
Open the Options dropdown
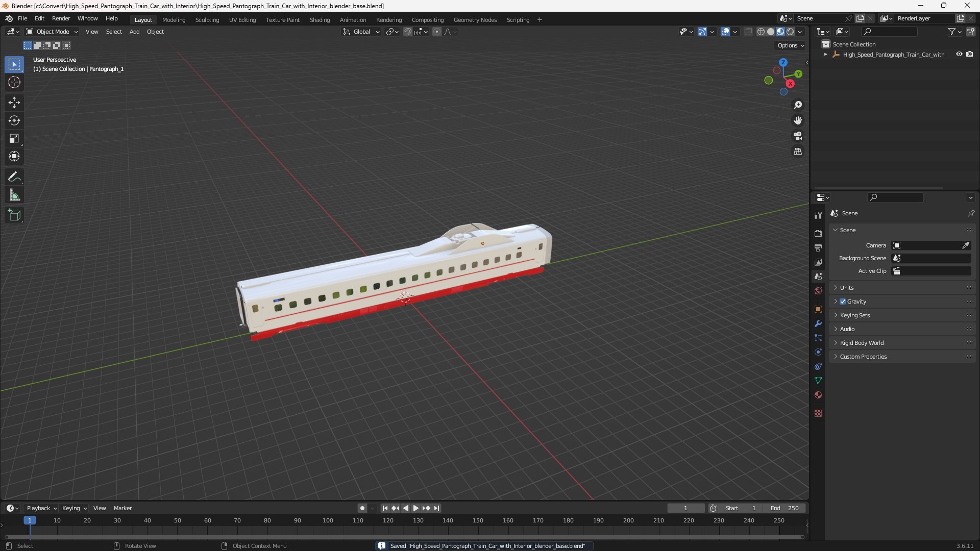791,45
